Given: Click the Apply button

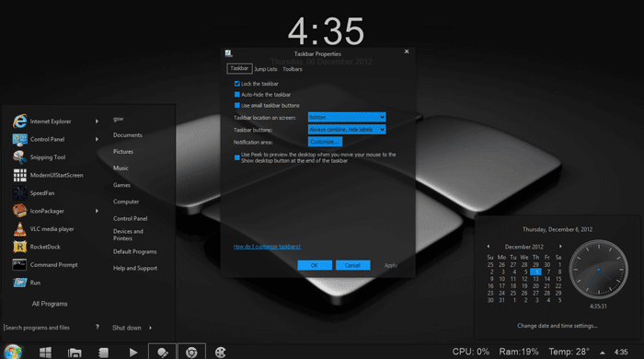Looking at the screenshot, I should (x=391, y=265).
